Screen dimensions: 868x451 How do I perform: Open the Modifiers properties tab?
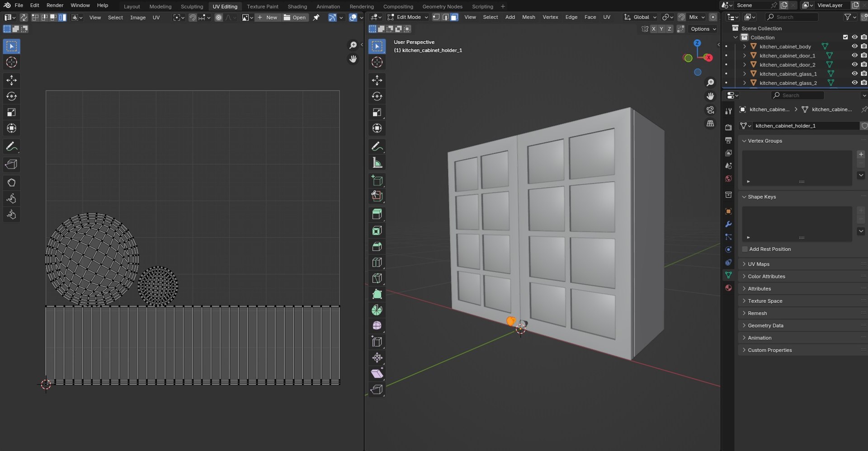(728, 224)
